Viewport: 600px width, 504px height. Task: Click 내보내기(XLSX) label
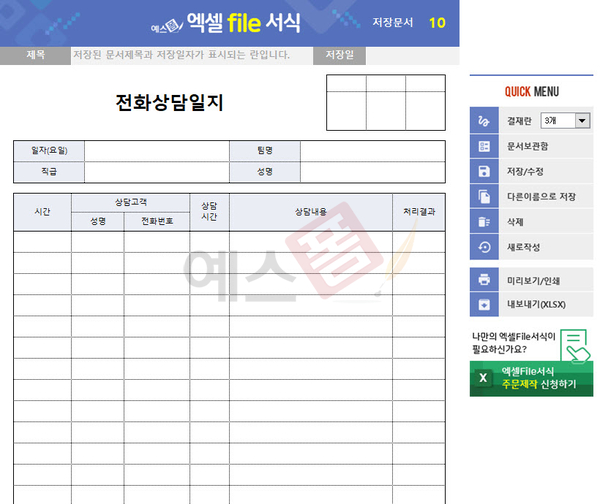click(x=536, y=305)
